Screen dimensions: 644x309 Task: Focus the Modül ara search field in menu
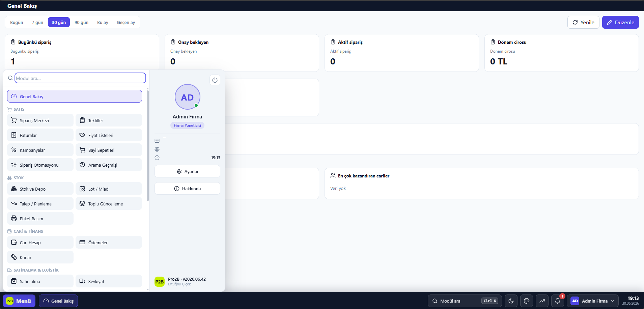[x=80, y=78]
